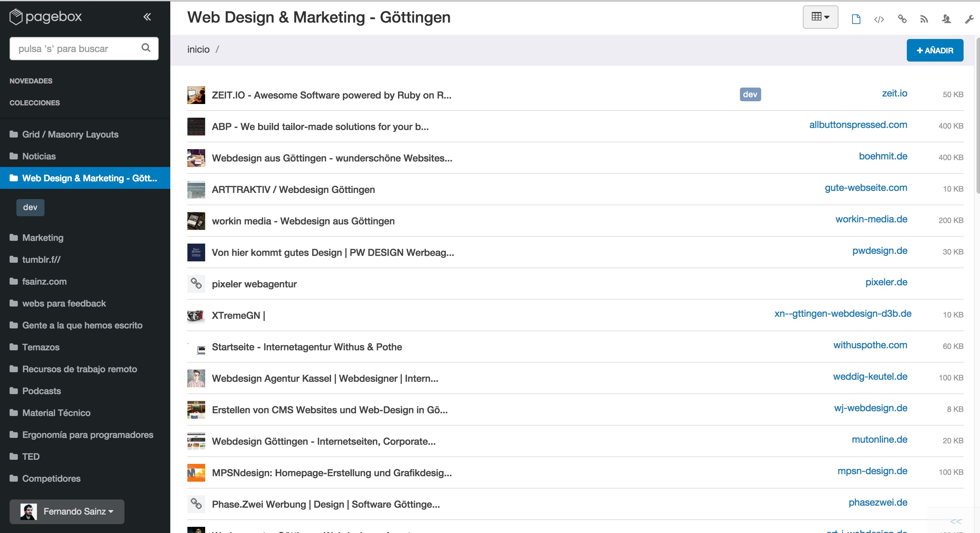980x533 pixels.
Task: Open pwdesign.de link
Action: click(x=879, y=251)
